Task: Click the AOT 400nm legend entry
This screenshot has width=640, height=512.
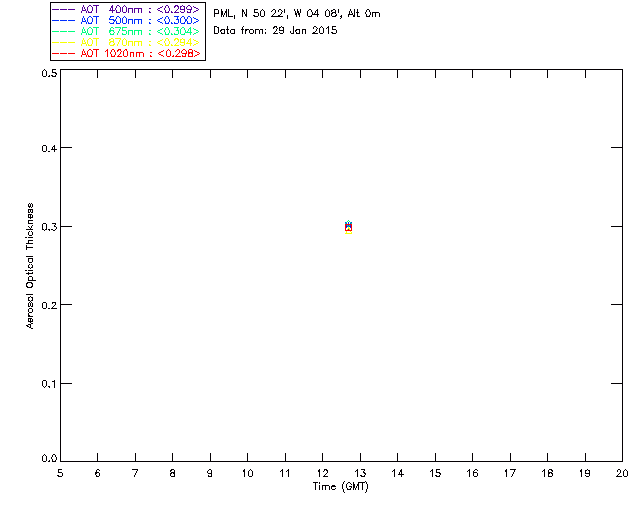Action: click(126, 9)
